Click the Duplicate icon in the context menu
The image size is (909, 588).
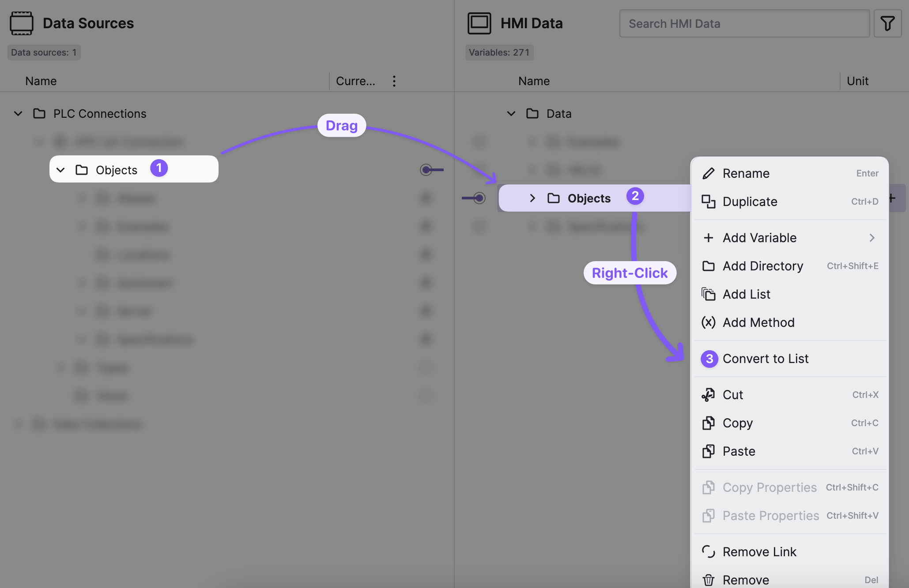click(708, 202)
